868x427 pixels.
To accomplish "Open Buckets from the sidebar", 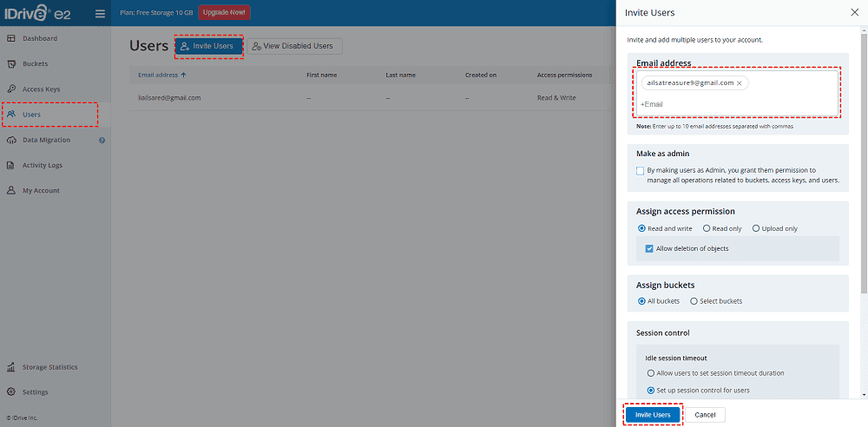I will tap(35, 63).
